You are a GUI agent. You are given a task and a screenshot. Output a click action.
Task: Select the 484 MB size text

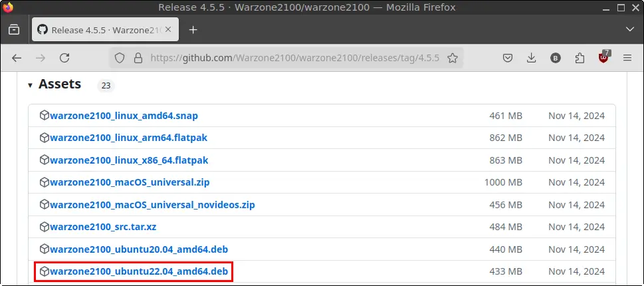pos(506,226)
